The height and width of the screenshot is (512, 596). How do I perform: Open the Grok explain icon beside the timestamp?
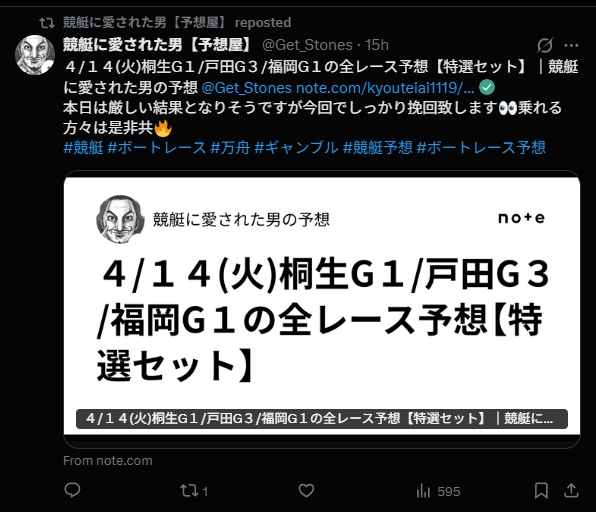coord(545,45)
